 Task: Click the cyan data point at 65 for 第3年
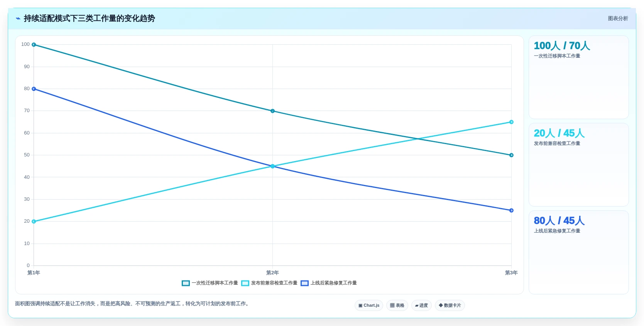coord(511,122)
